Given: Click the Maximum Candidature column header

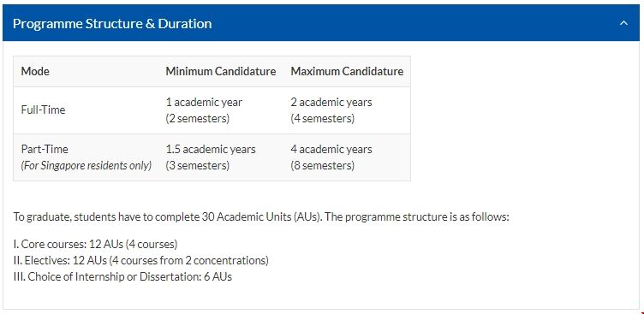Looking at the screenshot, I should point(347,71).
